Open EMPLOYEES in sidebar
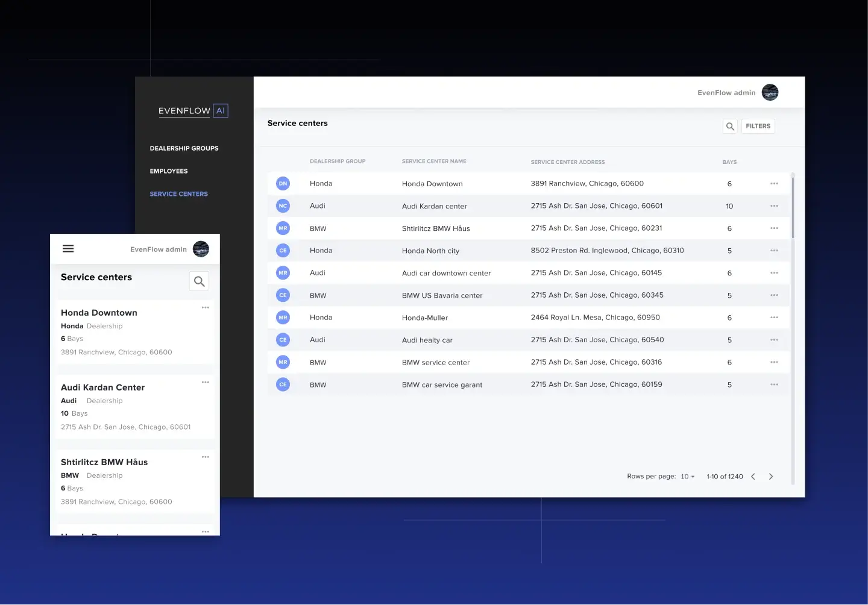 click(x=169, y=171)
